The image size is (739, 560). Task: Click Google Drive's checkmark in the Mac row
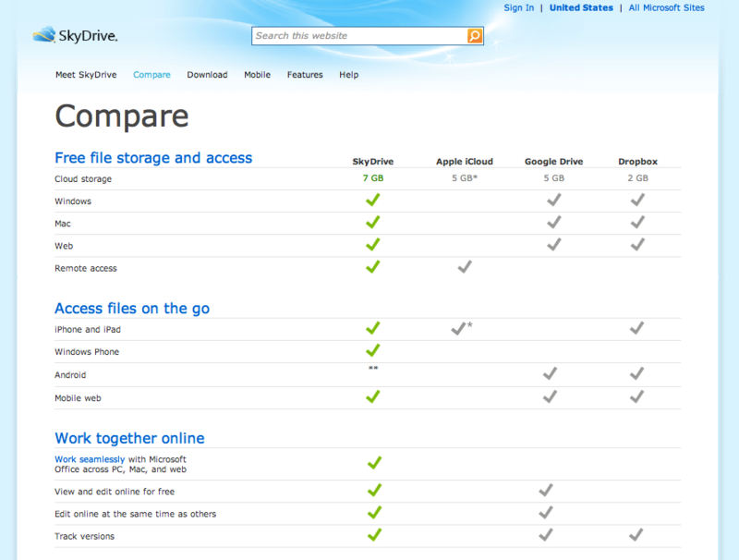553,222
